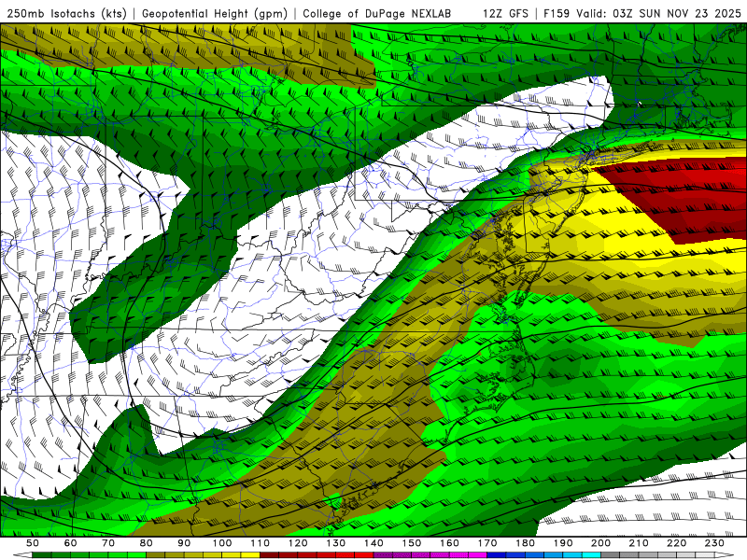
Task: Pick the first purple swatch under 140
Action: (383, 554)
